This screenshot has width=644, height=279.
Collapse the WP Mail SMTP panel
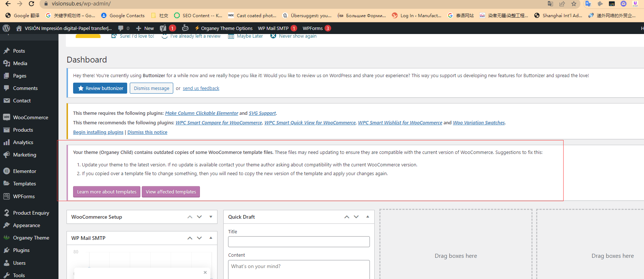point(211,238)
